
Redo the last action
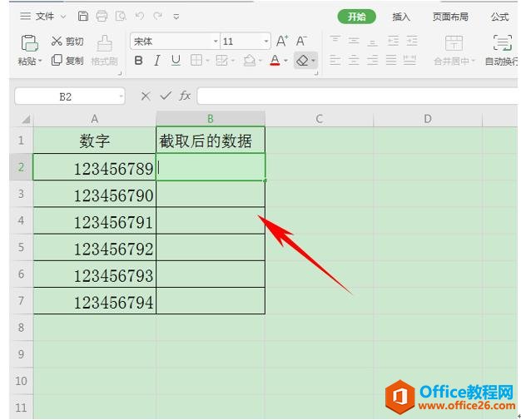pyautogui.click(x=158, y=16)
